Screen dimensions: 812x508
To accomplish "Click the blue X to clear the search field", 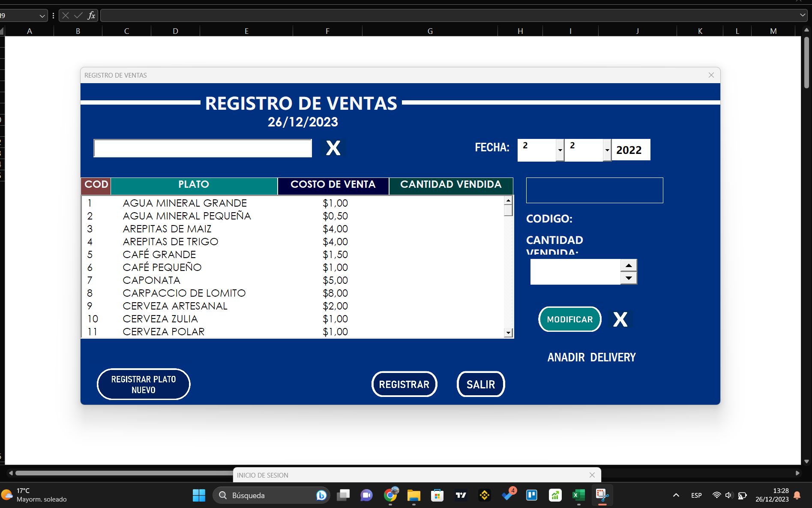I will click(333, 148).
